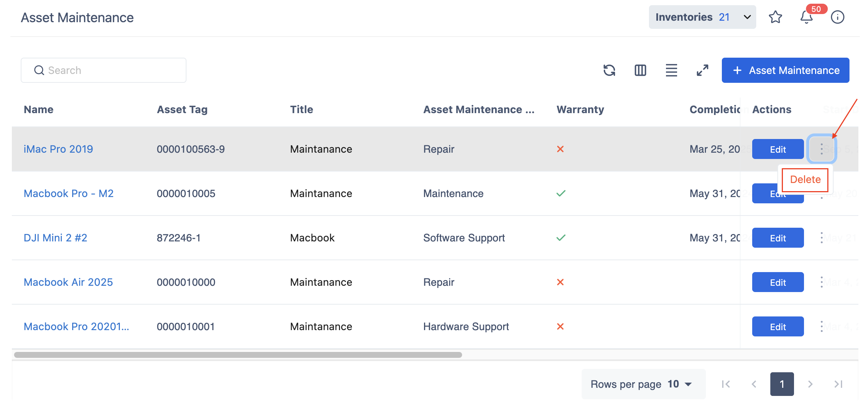Open the Macbook Pro - M2 link
Screen dimensions: 868x417
coord(68,193)
